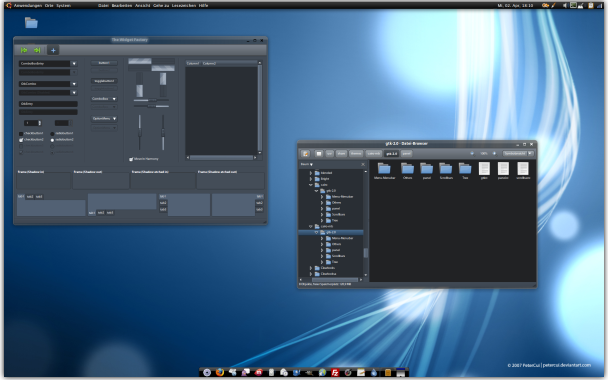Open the Datei menu
This screenshot has height=380, width=608.
click(103, 5)
